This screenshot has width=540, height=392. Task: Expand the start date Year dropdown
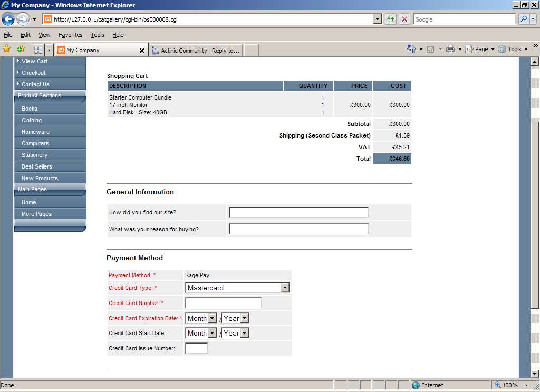click(x=244, y=333)
